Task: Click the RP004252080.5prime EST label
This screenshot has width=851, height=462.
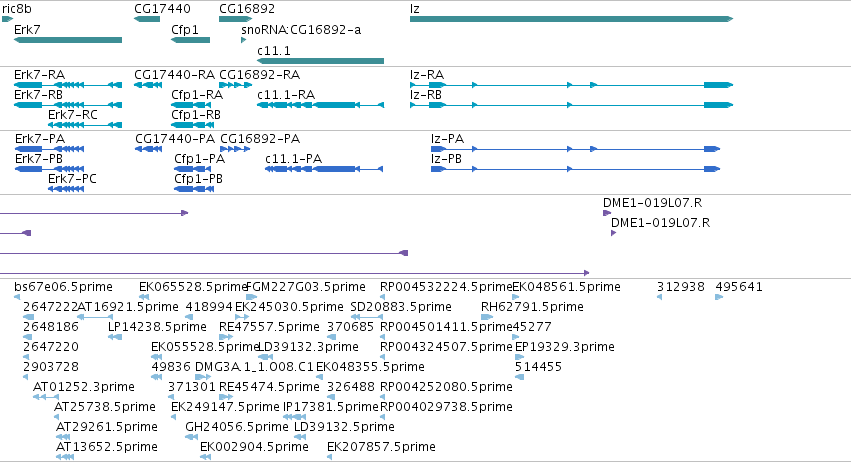Action: pyautogui.click(x=446, y=387)
